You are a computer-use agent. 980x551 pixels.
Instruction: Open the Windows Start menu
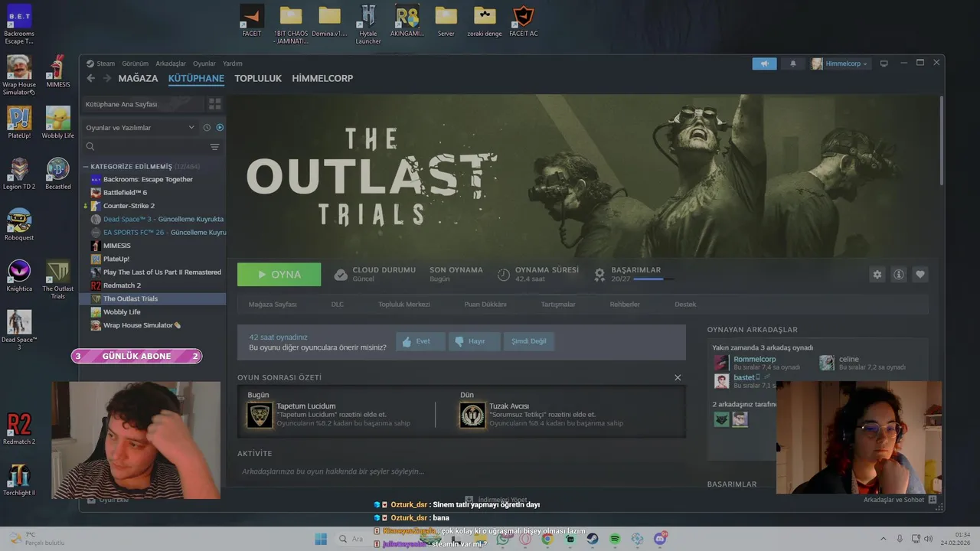(x=321, y=539)
